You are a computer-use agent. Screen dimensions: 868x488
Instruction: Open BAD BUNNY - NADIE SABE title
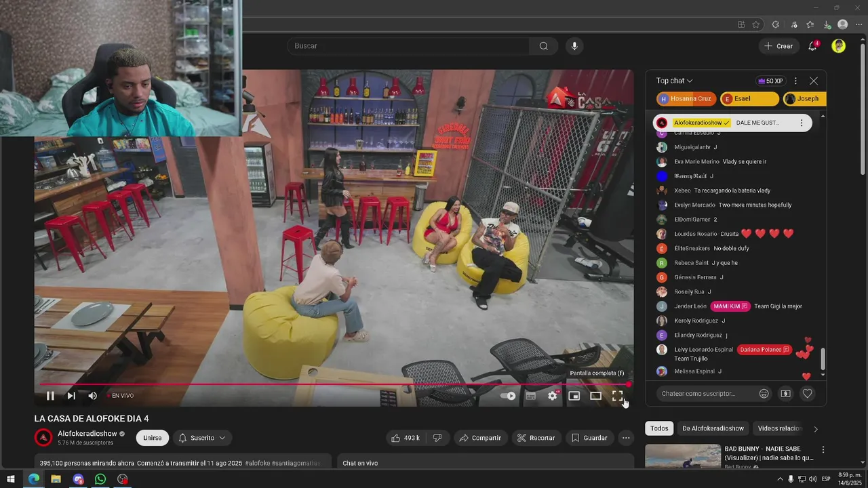(x=768, y=453)
